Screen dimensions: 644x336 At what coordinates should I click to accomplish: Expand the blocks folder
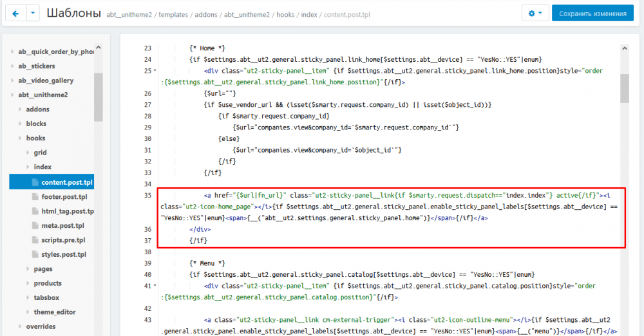coord(20,124)
